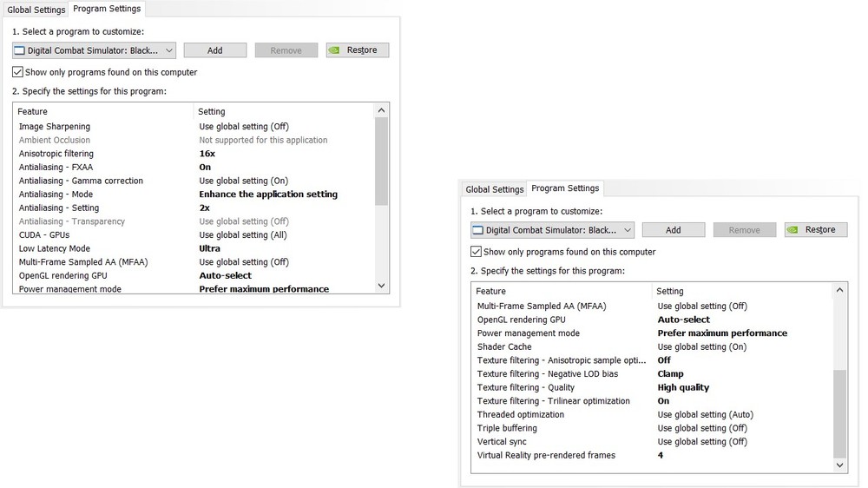
Task: Click the scroll-up arrow above the Image Sharpening list
Action: click(382, 111)
